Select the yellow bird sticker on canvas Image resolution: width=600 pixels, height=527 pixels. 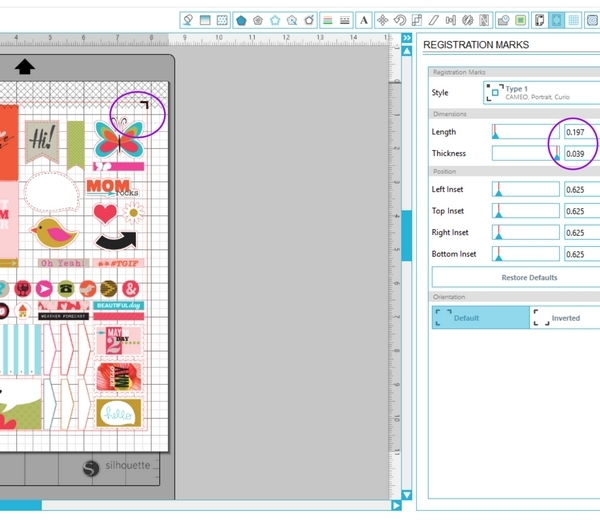click(54, 233)
